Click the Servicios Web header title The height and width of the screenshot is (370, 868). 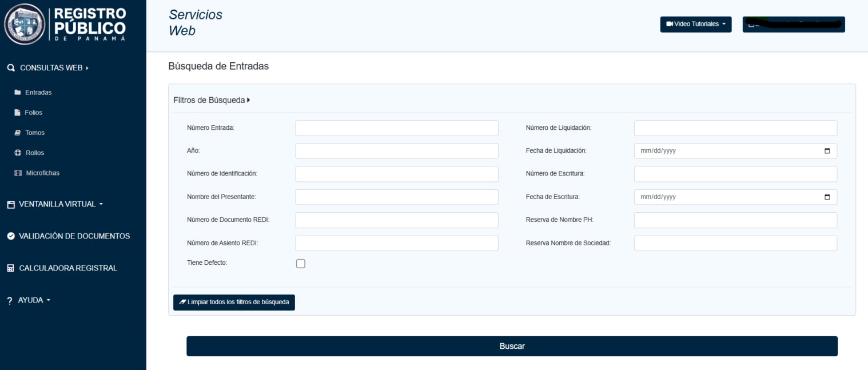(x=196, y=23)
